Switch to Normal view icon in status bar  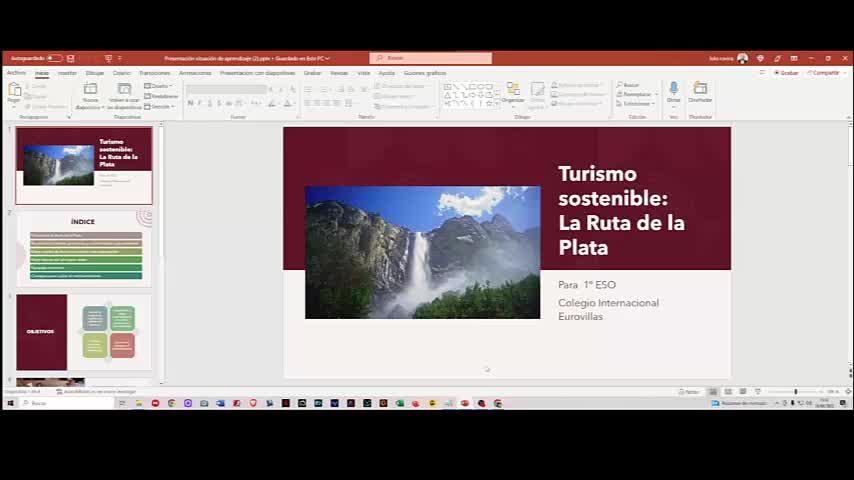713,392
